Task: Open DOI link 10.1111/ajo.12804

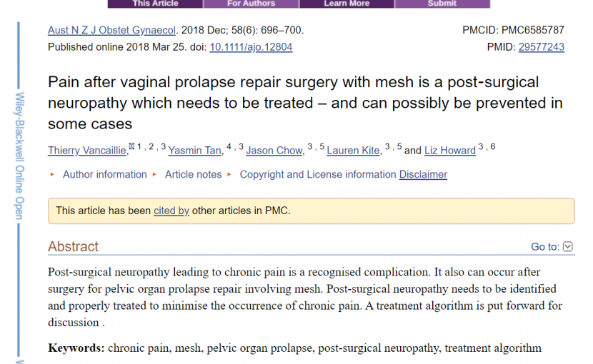Action: (251, 47)
